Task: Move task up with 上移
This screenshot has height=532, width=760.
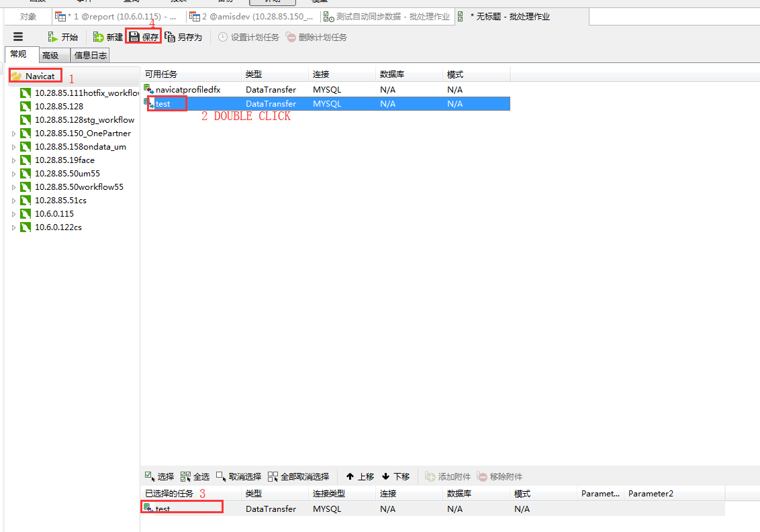Action: pyautogui.click(x=360, y=477)
